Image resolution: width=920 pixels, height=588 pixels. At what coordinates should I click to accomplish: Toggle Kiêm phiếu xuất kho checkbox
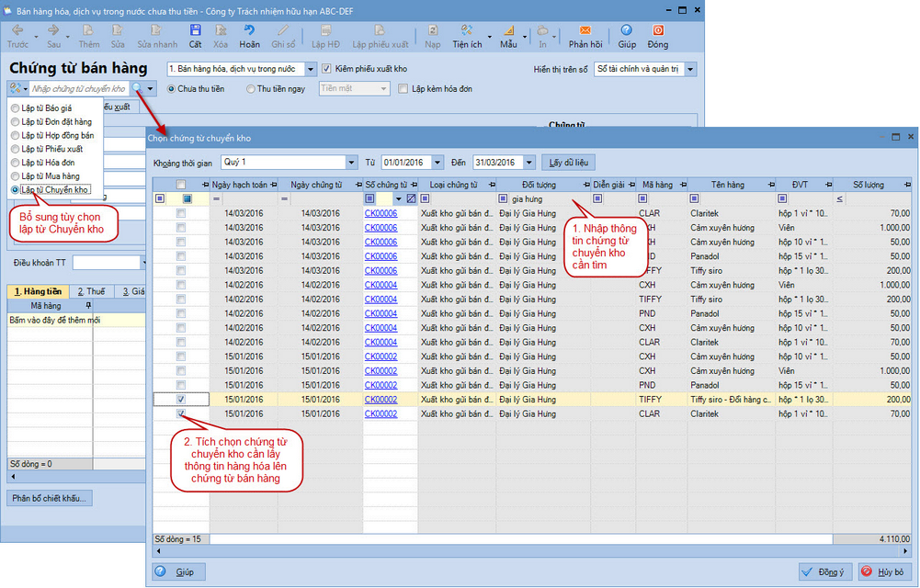(x=327, y=69)
